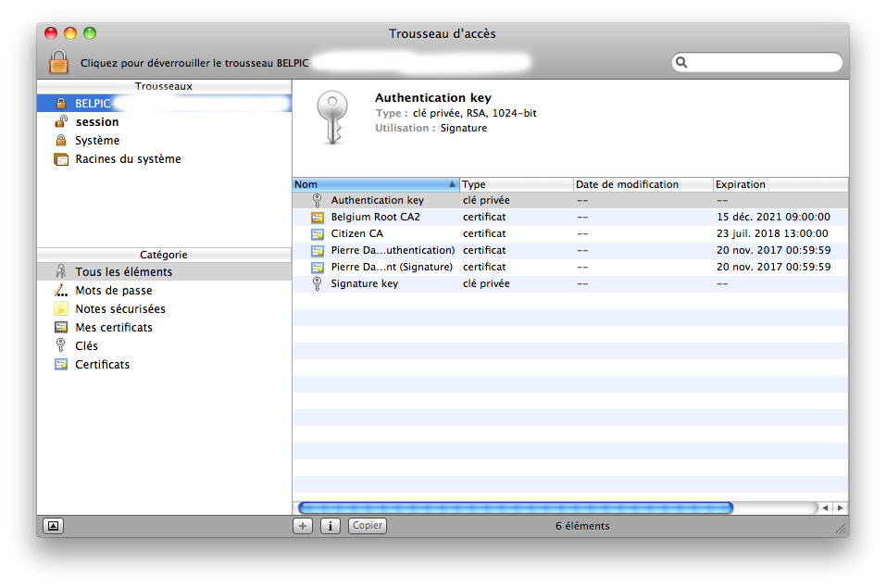Click the plus button to add item
The width and height of the screenshot is (886, 588).
point(303,526)
